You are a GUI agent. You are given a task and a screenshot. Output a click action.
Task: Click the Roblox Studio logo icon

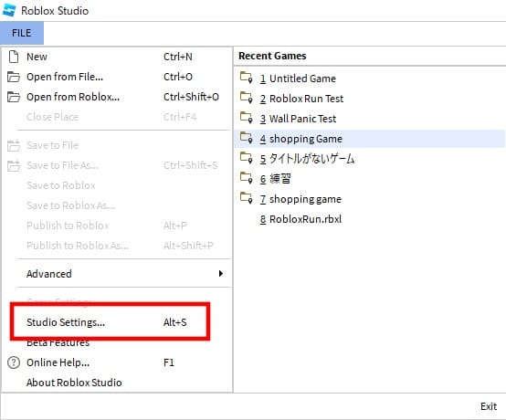click(9, 10)
